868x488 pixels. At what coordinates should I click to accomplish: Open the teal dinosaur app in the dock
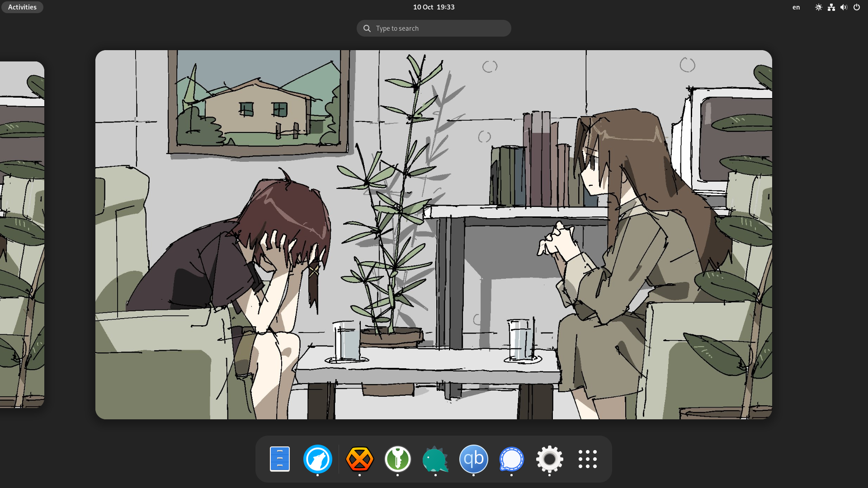pyautogui.click(x=435, y=459)
